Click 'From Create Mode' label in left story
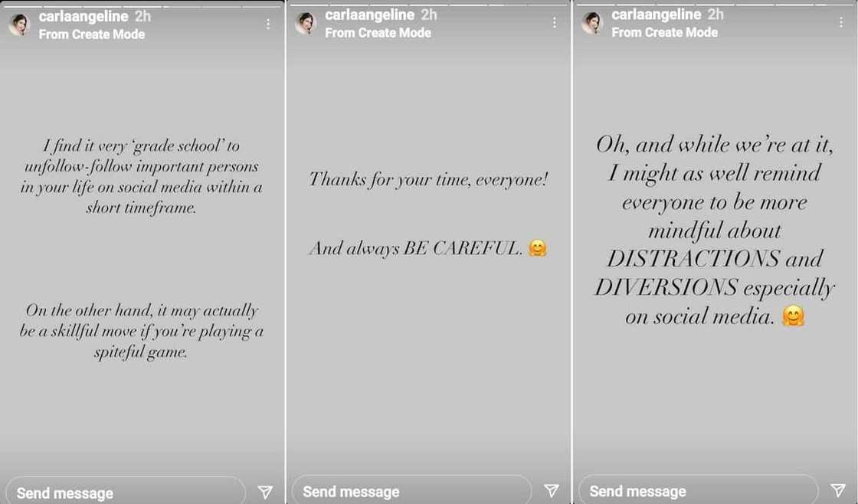Image resolution: width=858 pixels, height=504 pixels. coord(92,34)
